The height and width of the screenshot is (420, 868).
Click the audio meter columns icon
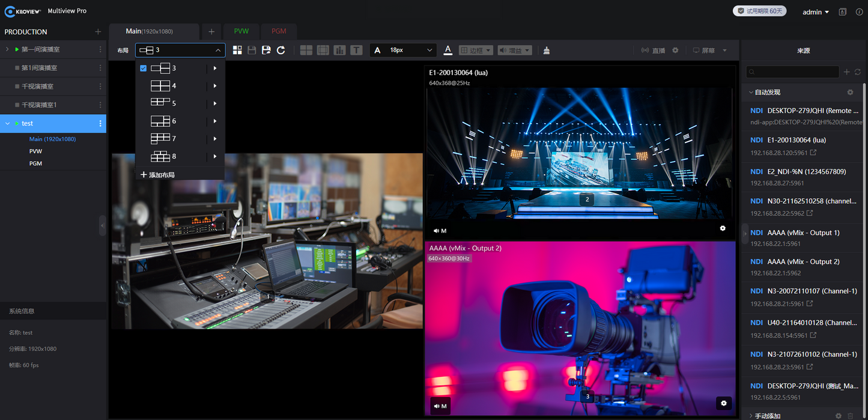pos(339,50)
